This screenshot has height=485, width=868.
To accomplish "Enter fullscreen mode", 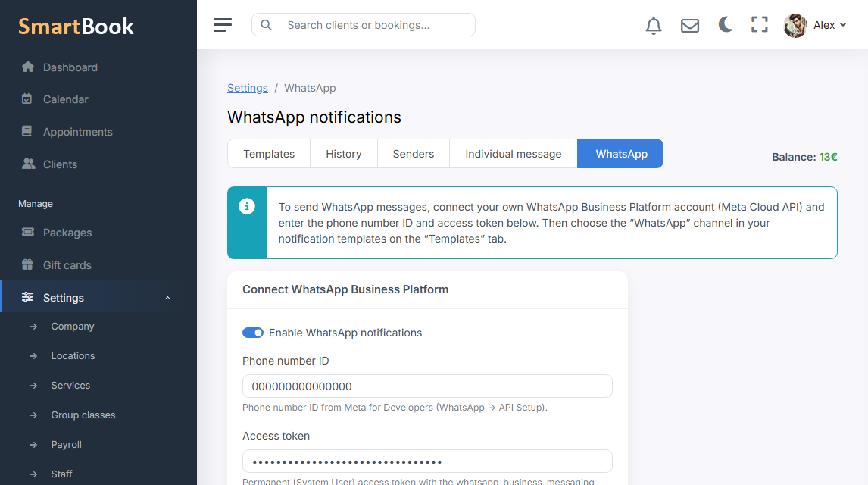I will point(760,24).
